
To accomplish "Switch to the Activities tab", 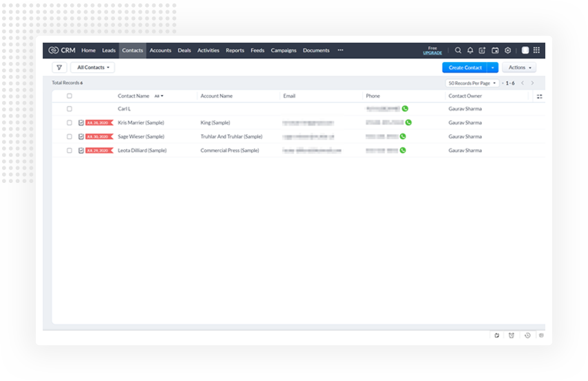I will (208, 50).
